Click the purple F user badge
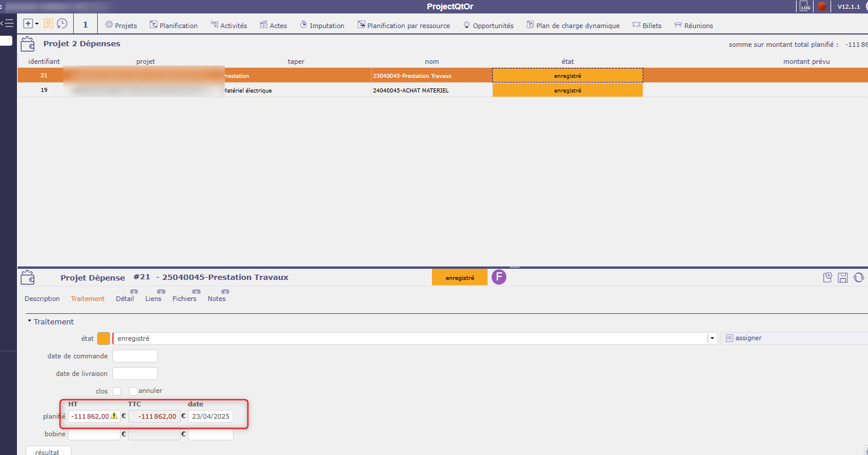Screen dimensions: 868x455 coord(499,278)
